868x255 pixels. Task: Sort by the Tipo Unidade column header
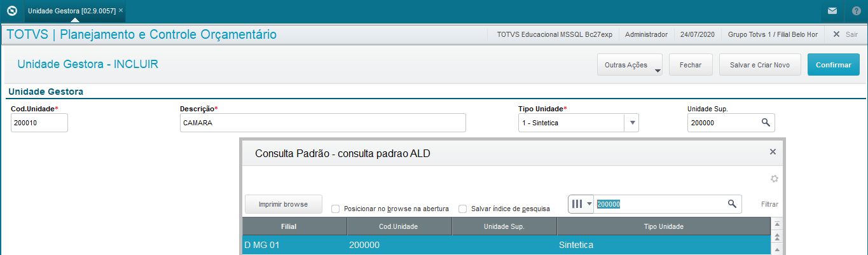point(663,226)
